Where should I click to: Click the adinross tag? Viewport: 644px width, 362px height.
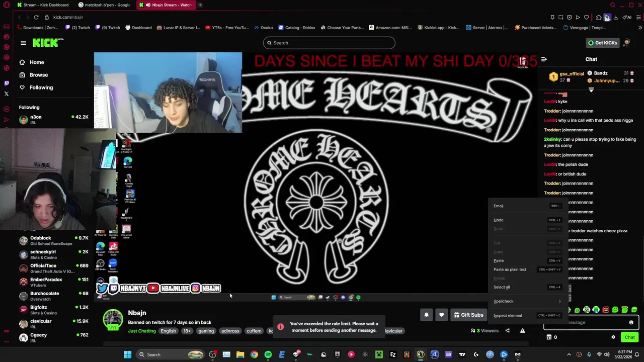pyautogui.click(x=230, y=331)
